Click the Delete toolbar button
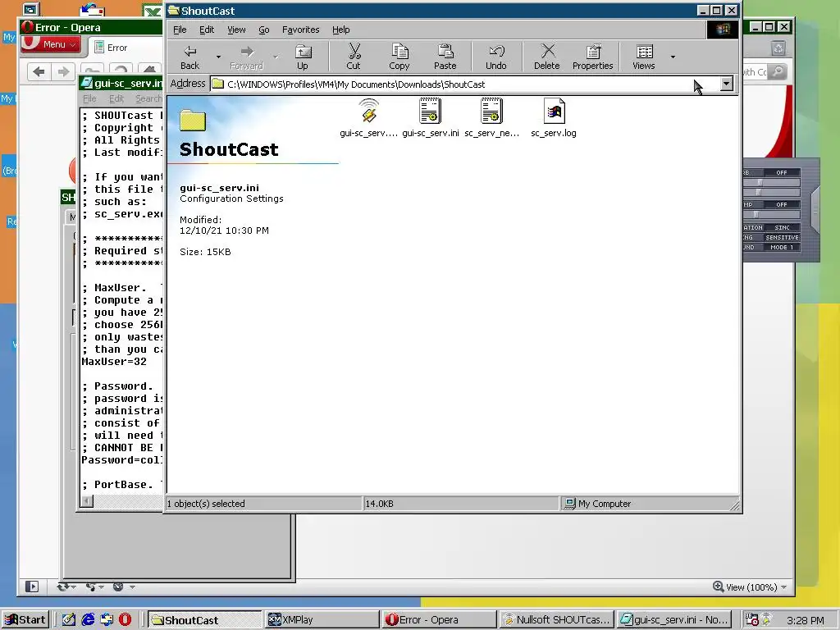This screenshot has height=630, width=840. [546, 57]
